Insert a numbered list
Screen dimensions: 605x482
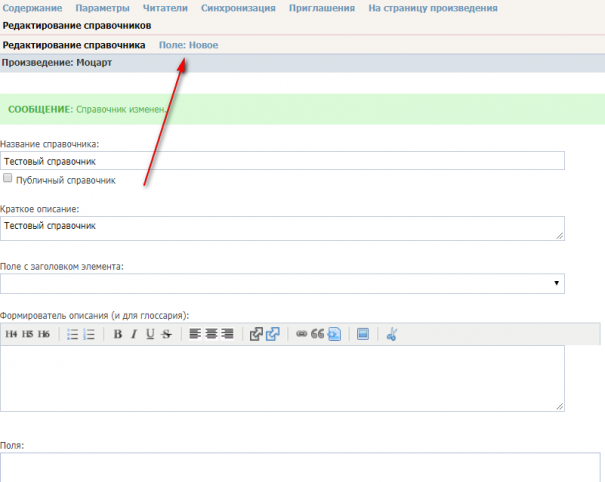pyautogui.click(x=89, y=334)
